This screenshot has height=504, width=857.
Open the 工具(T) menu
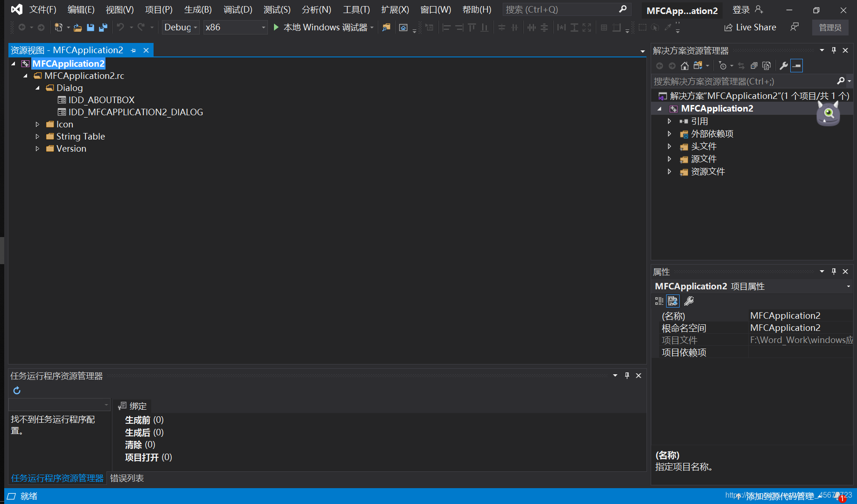(356, 9)
